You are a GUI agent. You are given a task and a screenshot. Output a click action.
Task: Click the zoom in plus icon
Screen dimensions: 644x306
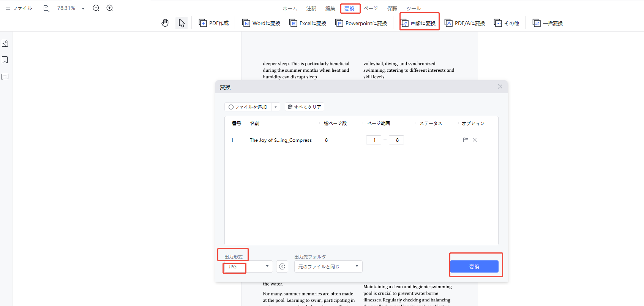click(x=110, y=8)
